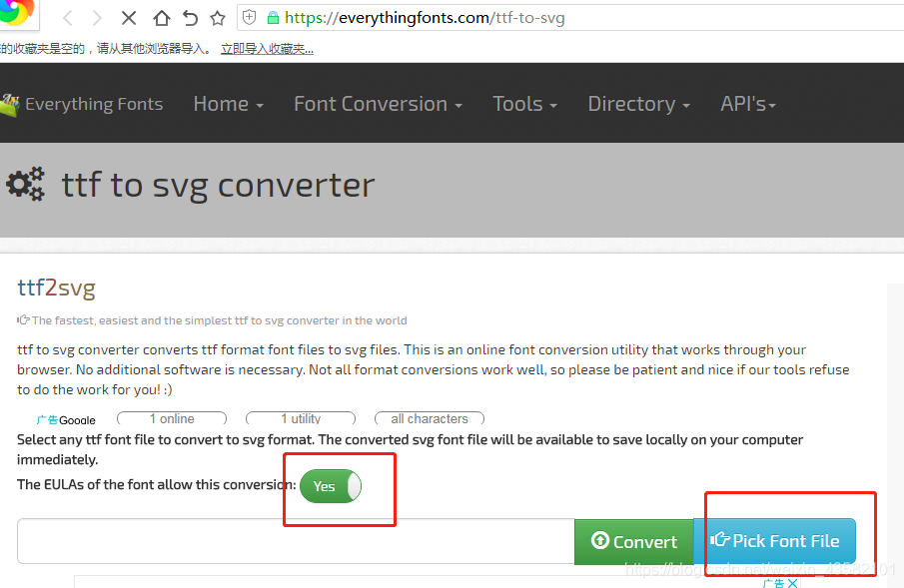Click the '1 utility' ad link

(301, 418)
